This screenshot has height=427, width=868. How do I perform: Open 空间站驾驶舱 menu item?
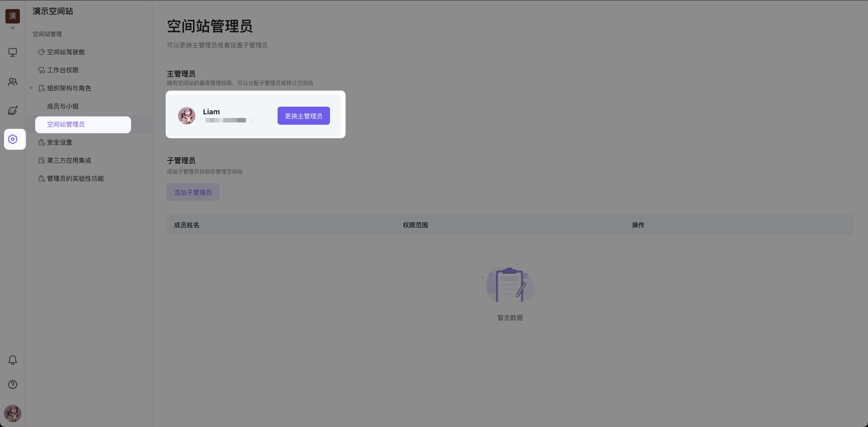[x=66, y=52]
